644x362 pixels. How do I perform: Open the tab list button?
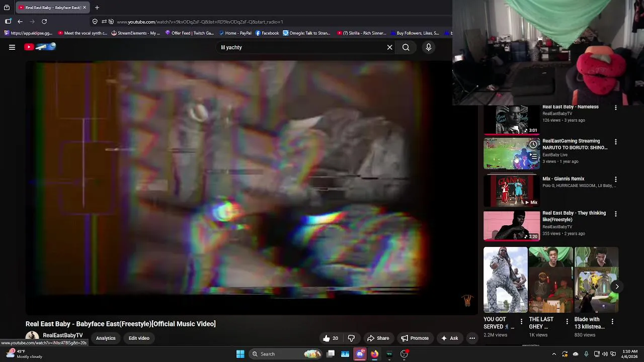point(7,8)
